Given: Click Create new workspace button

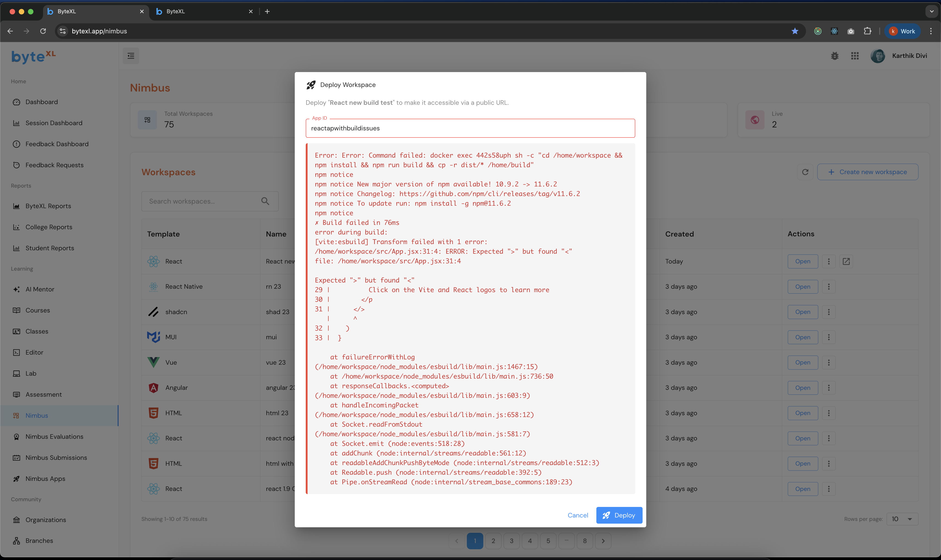Looking at the screenshot, I should click(867, 172).
